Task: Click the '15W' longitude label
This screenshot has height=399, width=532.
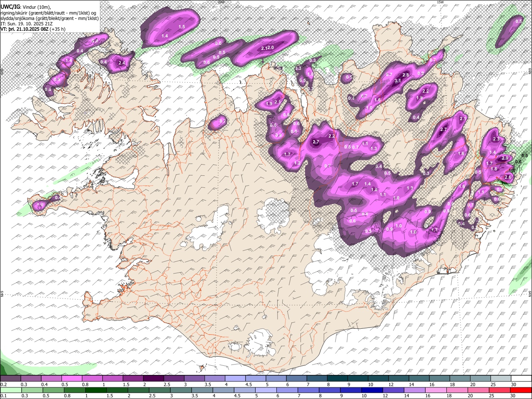Action: (x=440, y=2)
